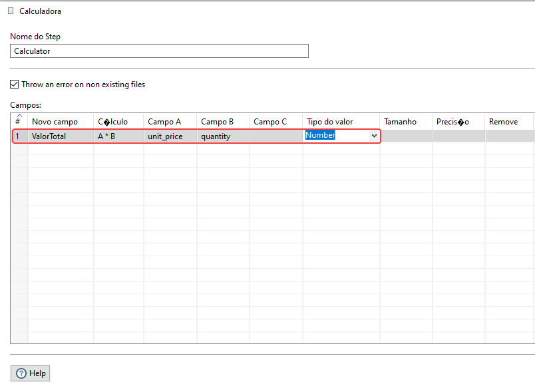Viewport: 535px width, 392px height.
Task: Select the A * B calculation cell
Action: [118, 136]
